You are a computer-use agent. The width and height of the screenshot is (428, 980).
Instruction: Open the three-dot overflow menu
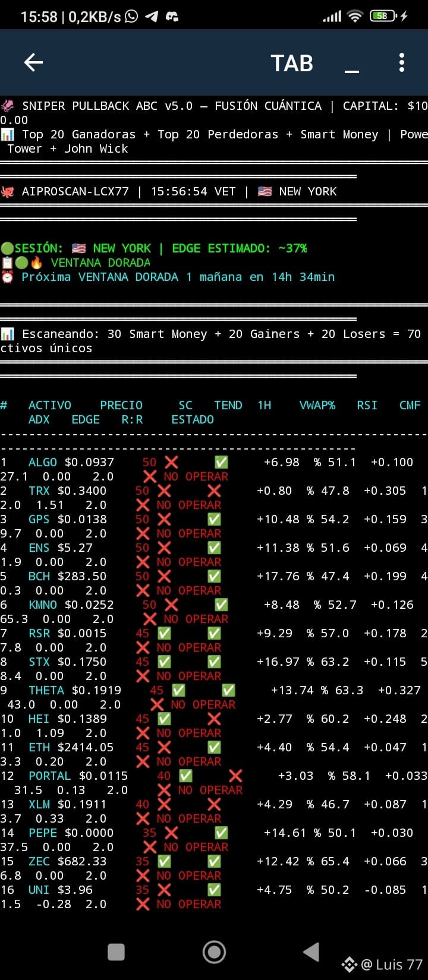[402, 62]
